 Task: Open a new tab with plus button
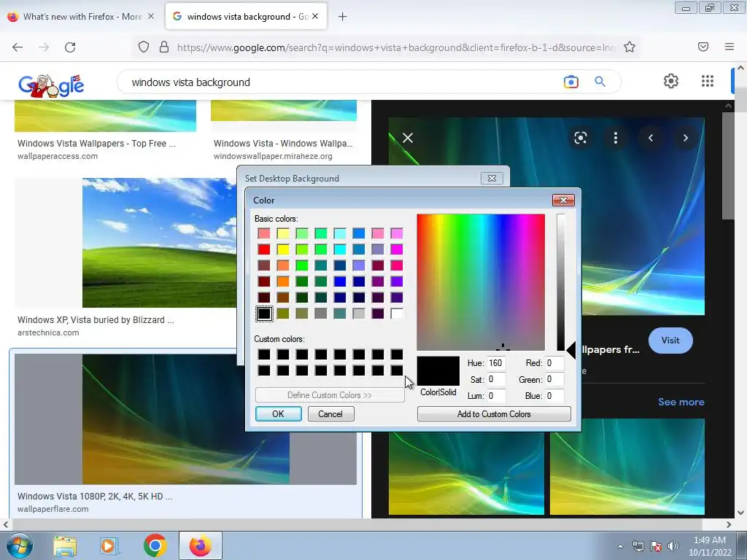(x=342, y=17)
